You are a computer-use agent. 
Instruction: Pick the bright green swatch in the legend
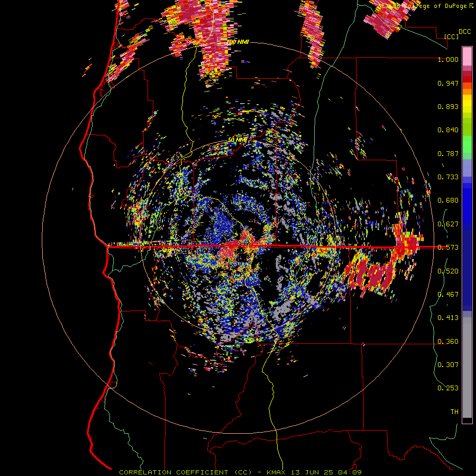point(467,144)
